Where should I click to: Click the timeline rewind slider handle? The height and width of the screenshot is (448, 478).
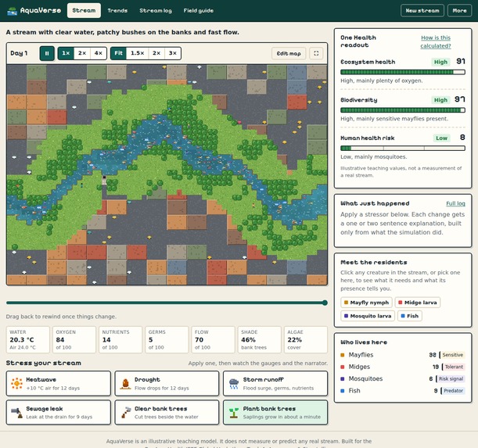pyautogui.click(x=325, y=303)
